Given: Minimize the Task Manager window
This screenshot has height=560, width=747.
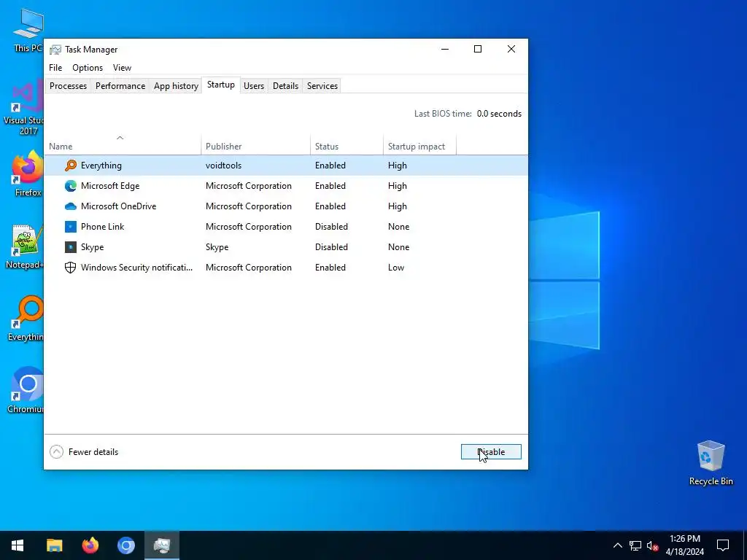Looking at the screenshot, I should pyautogui.click(x=445, y=49).
